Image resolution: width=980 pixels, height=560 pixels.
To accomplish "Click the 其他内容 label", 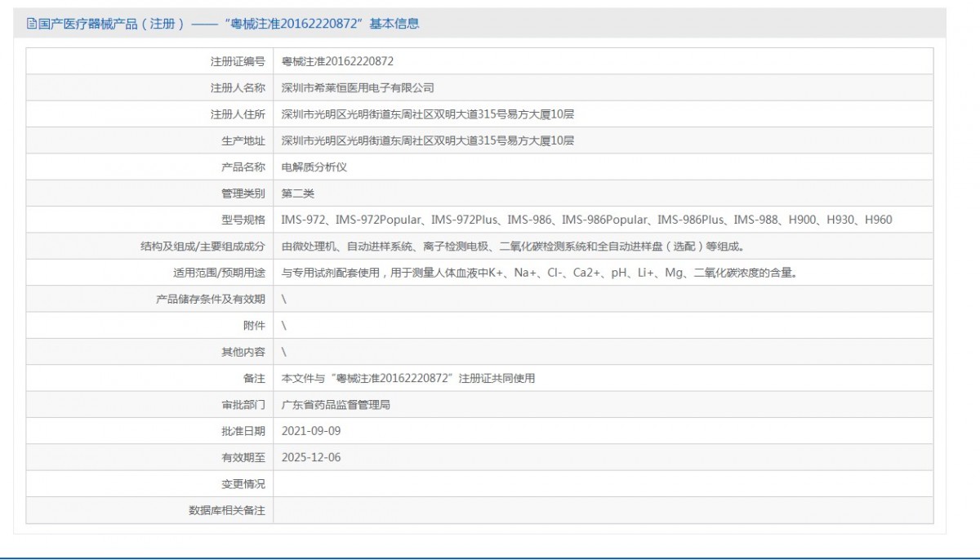I will [243, 352].
